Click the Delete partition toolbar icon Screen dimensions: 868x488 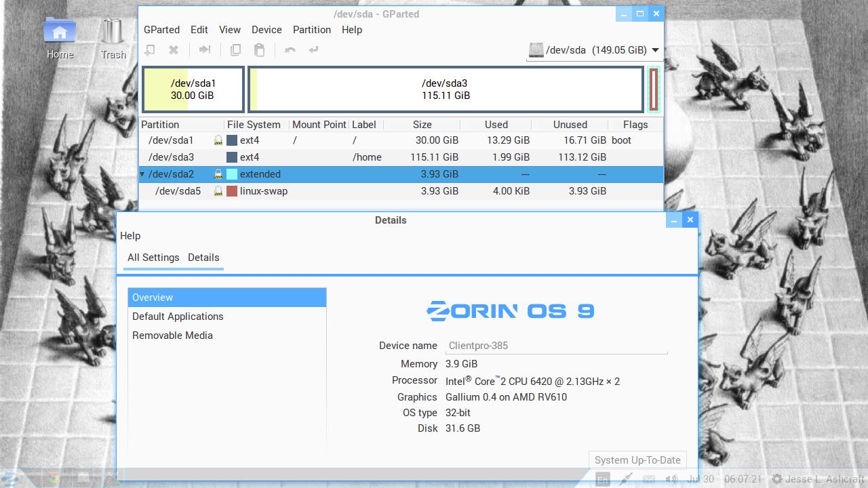point(174,49)
